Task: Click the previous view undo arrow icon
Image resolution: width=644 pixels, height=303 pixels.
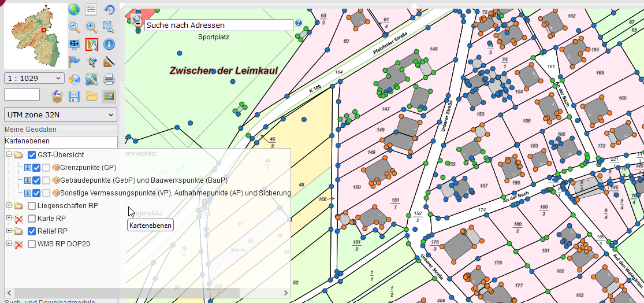Action: coord(109,9)
